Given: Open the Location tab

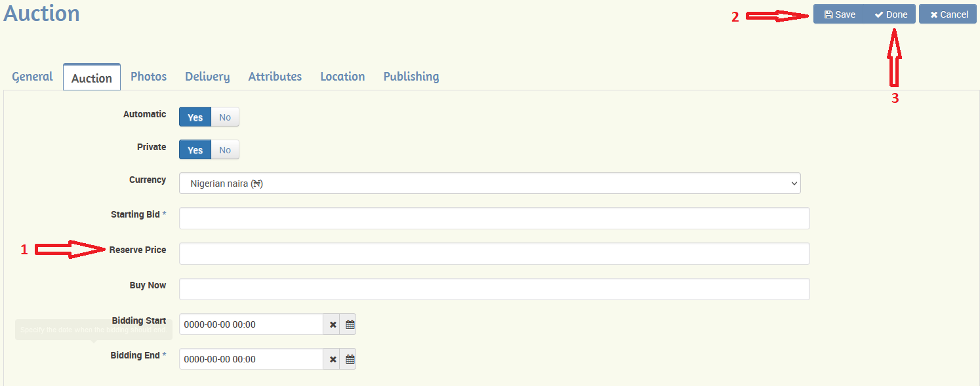Looking at the screenshot, I should (342, 77).
